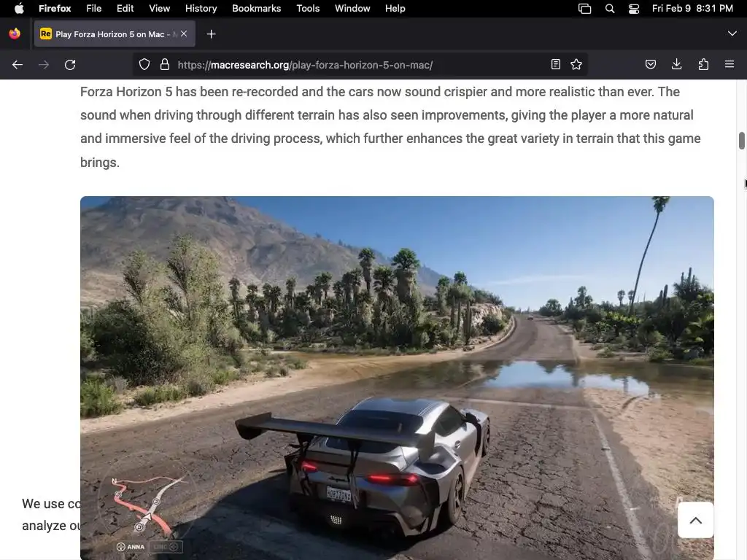Image resolution: width=747 pixels, height=560 pixels.
Task: Open the History menu
Action: (x=201, y=9)
